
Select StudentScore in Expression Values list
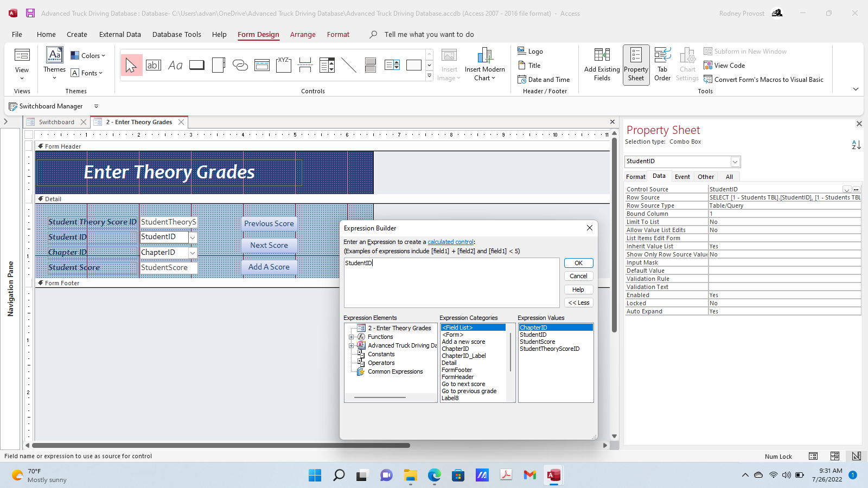click(537, 342)
